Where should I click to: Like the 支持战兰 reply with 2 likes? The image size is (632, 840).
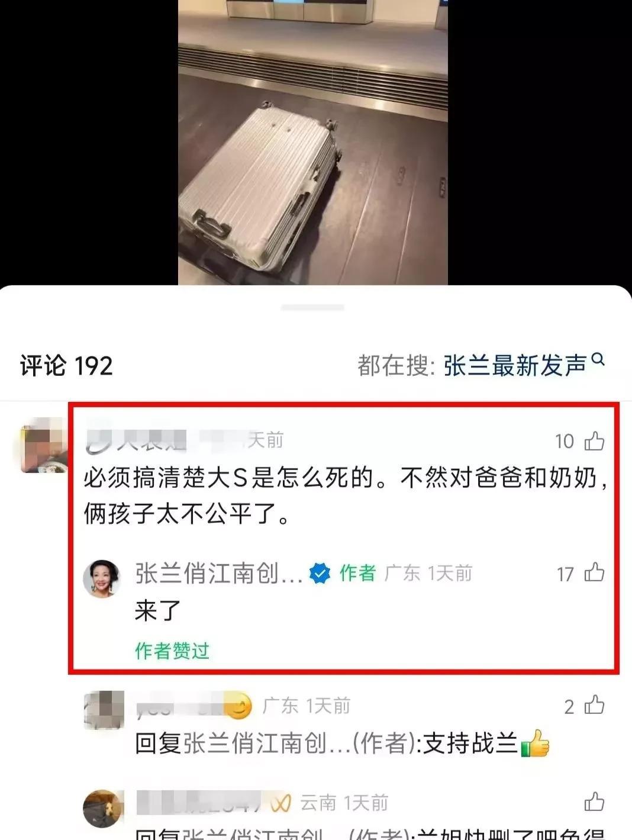click(594, 705)
